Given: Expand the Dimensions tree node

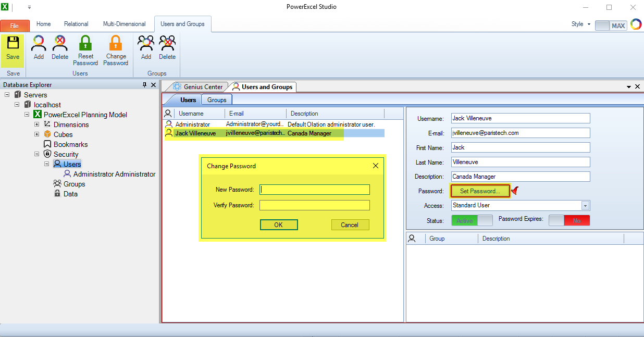Looking at the screenshot, I should [36, 124].
